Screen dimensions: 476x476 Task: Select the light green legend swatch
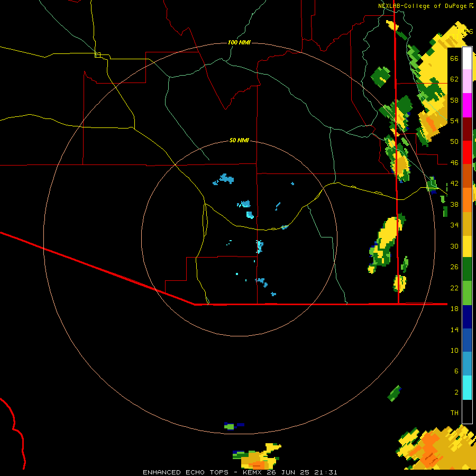coord(467,292)
